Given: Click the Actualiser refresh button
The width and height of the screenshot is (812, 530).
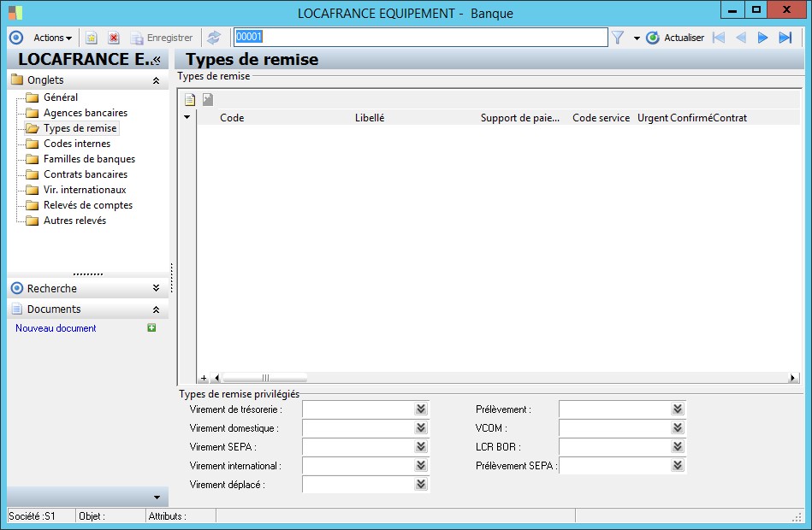Looking at the screenshot, I should pos(675,38).
